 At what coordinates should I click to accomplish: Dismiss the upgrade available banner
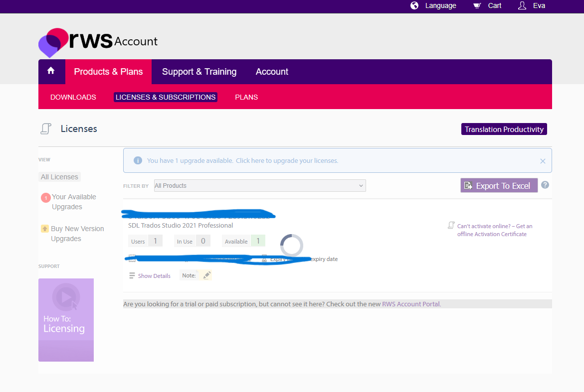[x=543, y=161]
